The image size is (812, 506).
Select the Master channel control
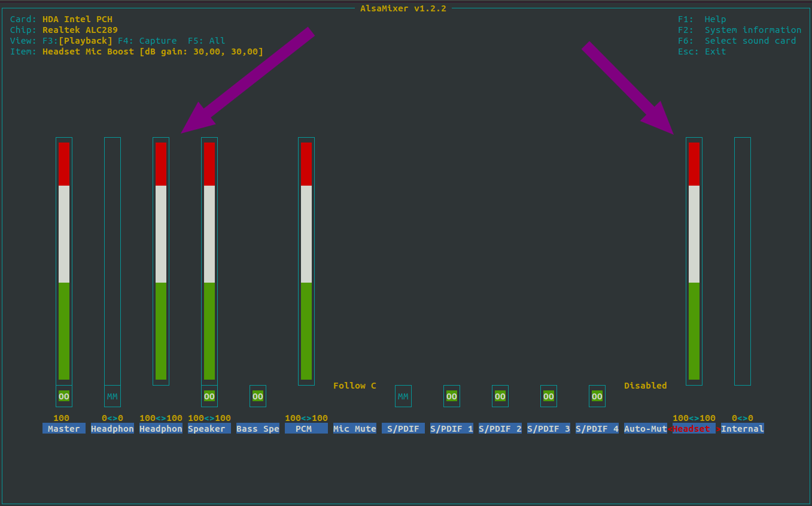coord(63,428)
